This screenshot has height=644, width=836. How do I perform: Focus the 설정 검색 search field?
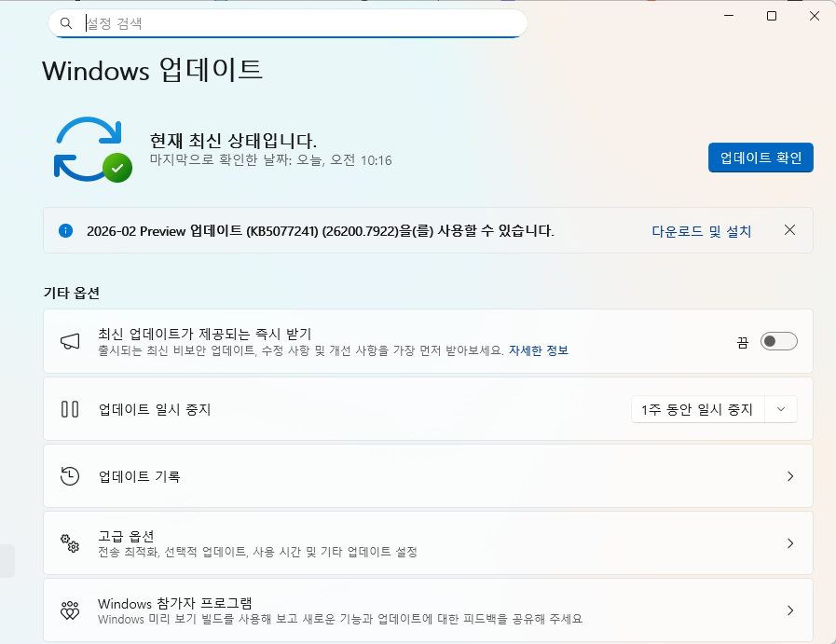pos(288,23)
